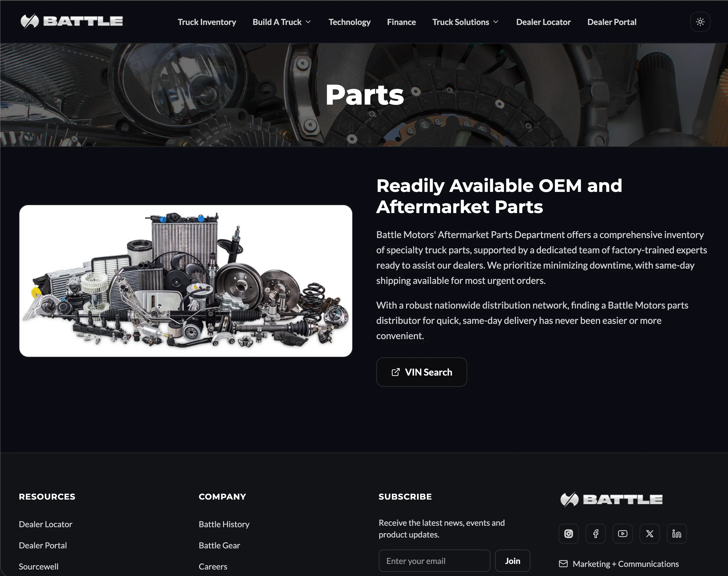Click the Battle logo in the footer
The image size is (728, 576).
pyautogui.click(x=611, y=500)
